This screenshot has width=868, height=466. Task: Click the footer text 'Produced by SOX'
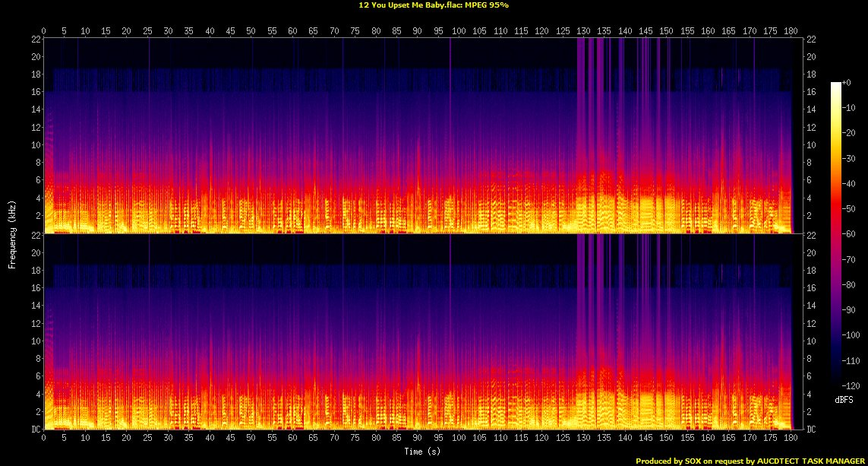tap(666, 461)
